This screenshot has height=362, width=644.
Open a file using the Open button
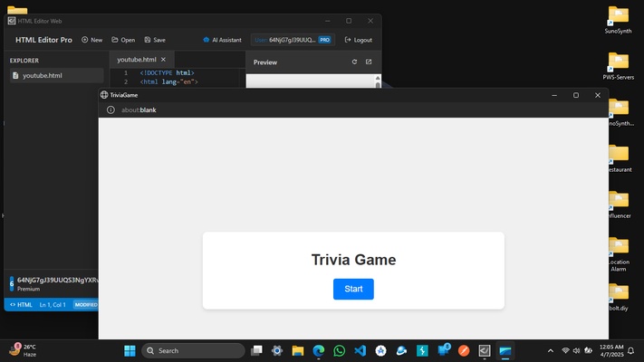coord(123,40)
